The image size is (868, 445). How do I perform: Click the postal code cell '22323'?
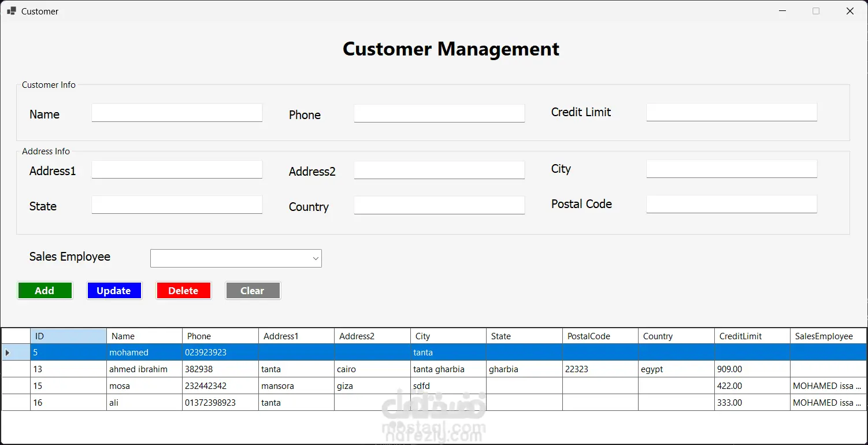[x=600, y=369]
